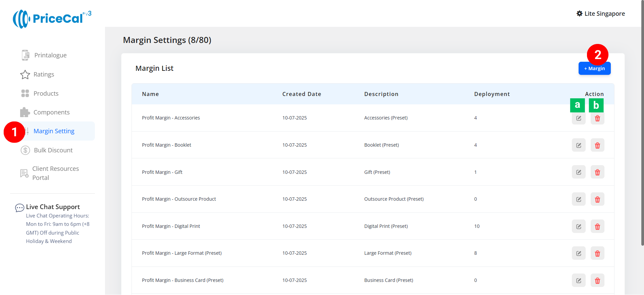
Task: Click the Name column header
Action: tap(150, 94)
